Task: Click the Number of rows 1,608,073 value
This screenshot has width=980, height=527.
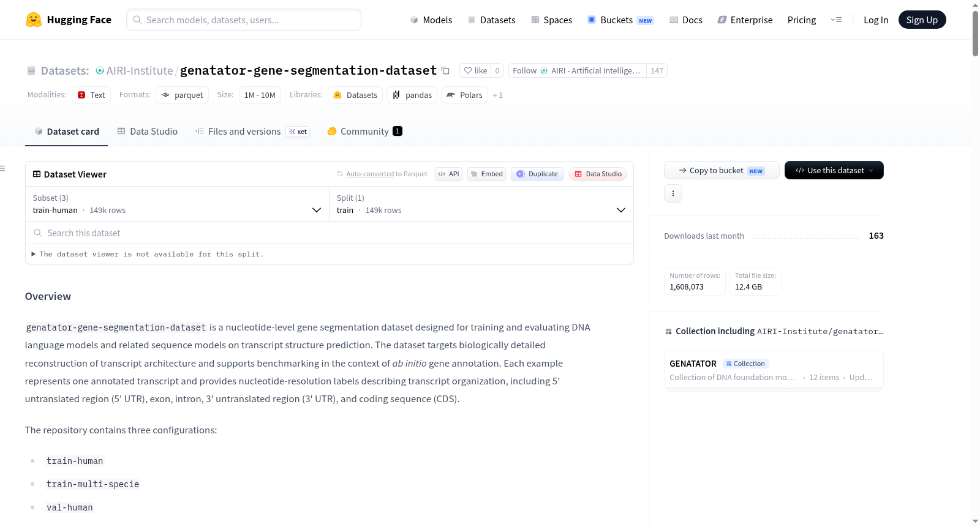Action: pyautogui.click(x=687, y=286)
